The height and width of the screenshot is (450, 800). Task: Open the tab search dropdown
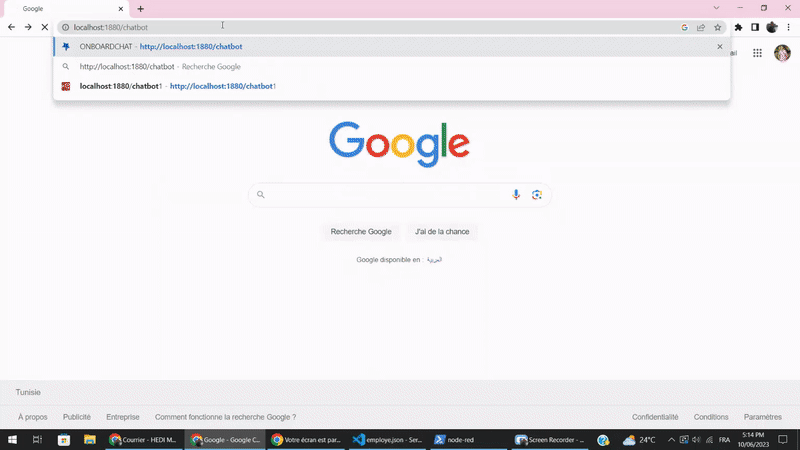(x=716, y=8)
